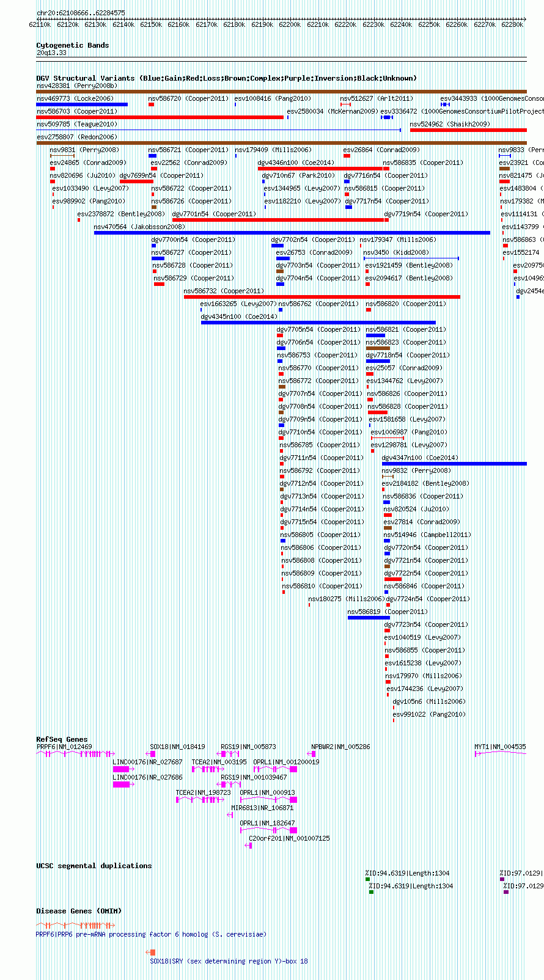Viewport: 544px width, 980px height.
Task: Click the dgv4345n100 (Coe2014) label
Action: 239,316
